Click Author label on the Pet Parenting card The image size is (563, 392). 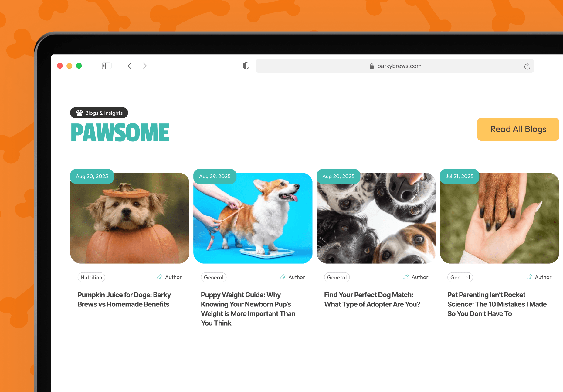pyautogui.click(x=543, y=277)
